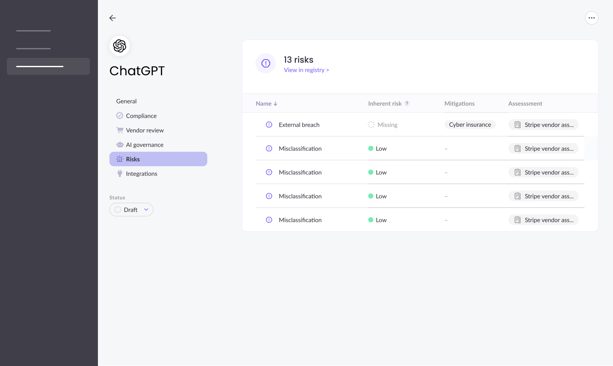Click the risk alert icon beside 13 risks

(x=265, y=63)
